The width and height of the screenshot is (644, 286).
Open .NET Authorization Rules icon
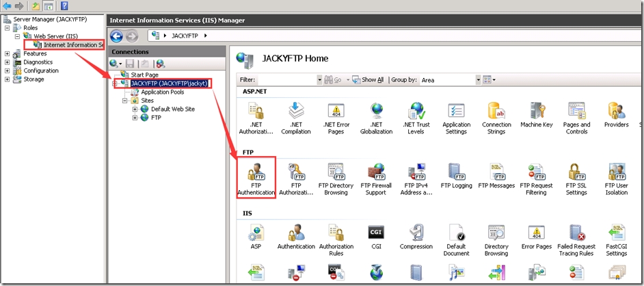(256, 118)
